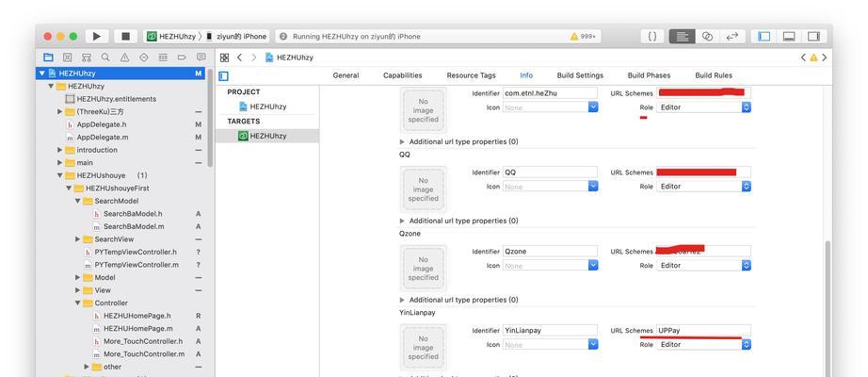Collapse the root HEZHUhzy project
Viewport: 868px width, 377px height.
(41, 74)
